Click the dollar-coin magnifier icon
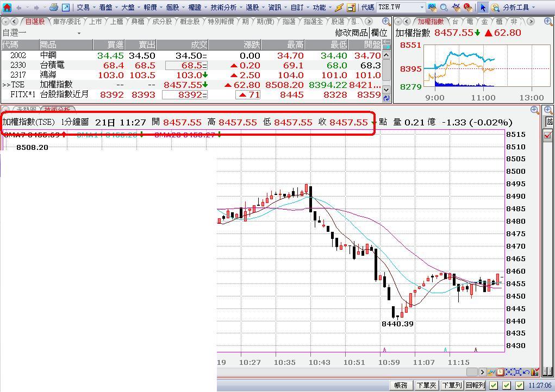Screen dimensions: 555x392 pyautogui.click(x=495, y=8)
